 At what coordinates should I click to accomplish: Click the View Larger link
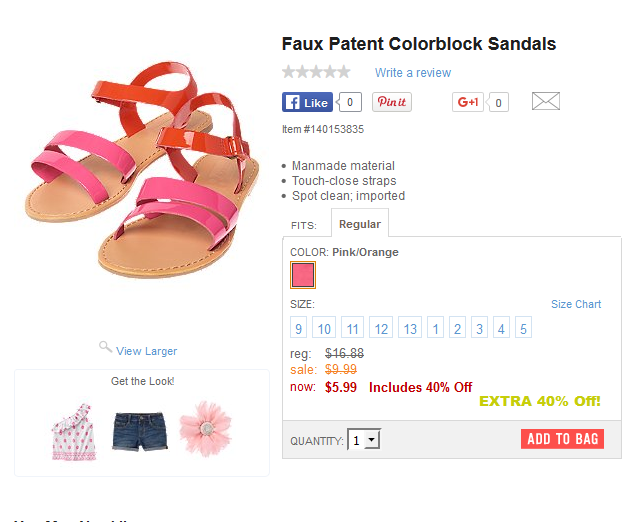[x=147, y=351]
